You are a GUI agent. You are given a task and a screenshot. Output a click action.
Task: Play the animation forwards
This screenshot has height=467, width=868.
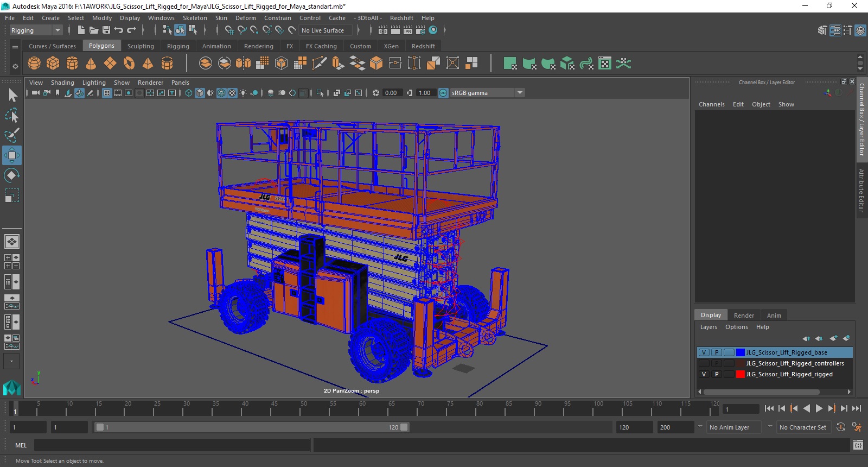pyautogui.click(x=819, y=409)
